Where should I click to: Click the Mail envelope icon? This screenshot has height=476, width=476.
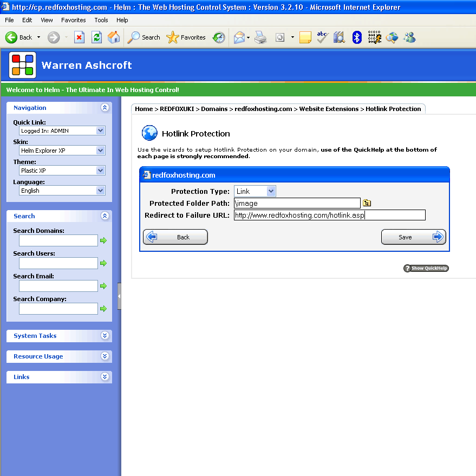[x=239, y=38]
